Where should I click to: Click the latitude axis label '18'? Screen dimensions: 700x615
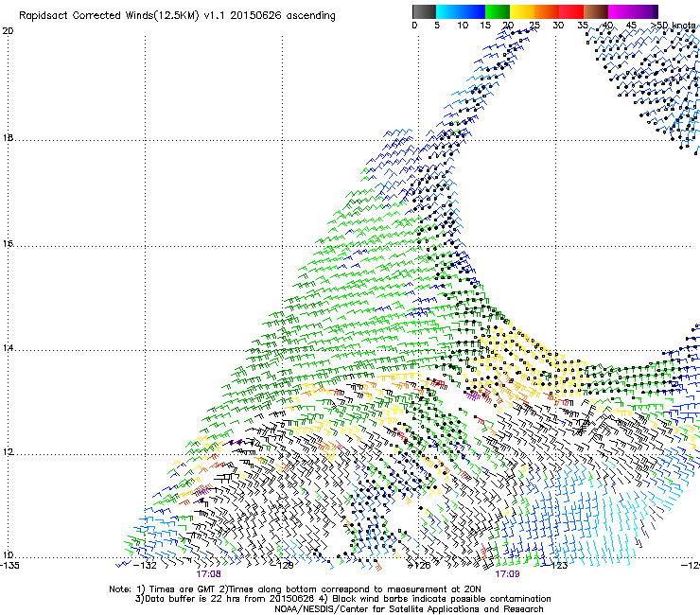tap(8, 137)
